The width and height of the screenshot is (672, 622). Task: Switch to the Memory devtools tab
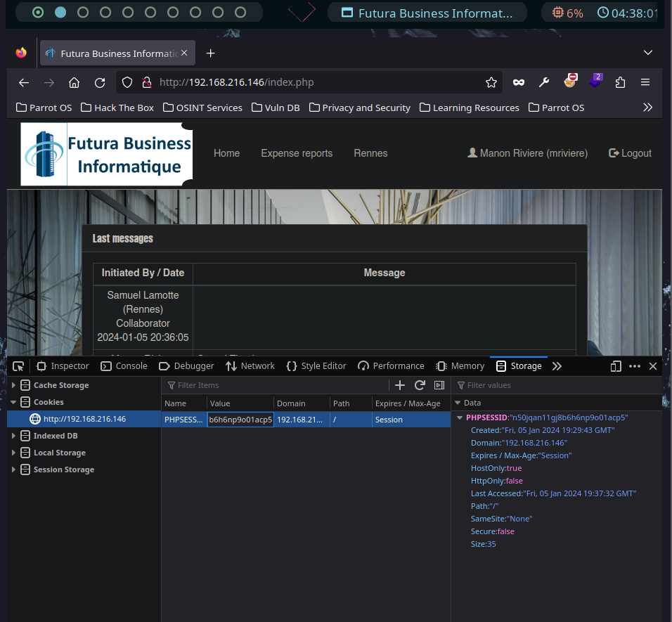click(460, 366)
